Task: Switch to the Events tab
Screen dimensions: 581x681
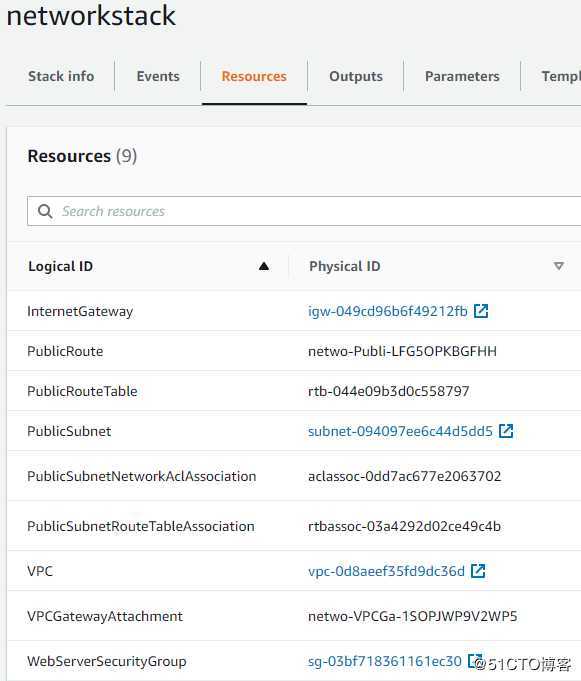Action: pos(158,76)
